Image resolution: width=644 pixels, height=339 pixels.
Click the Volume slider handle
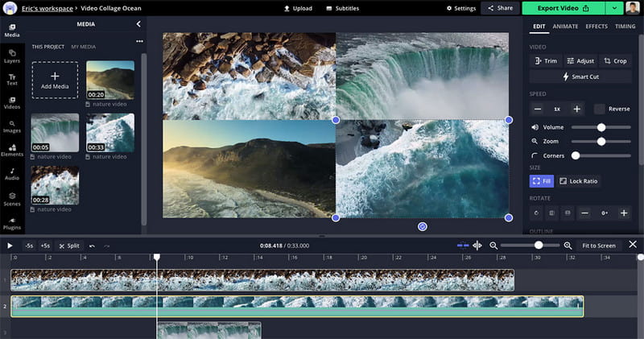tap(601, 127)
